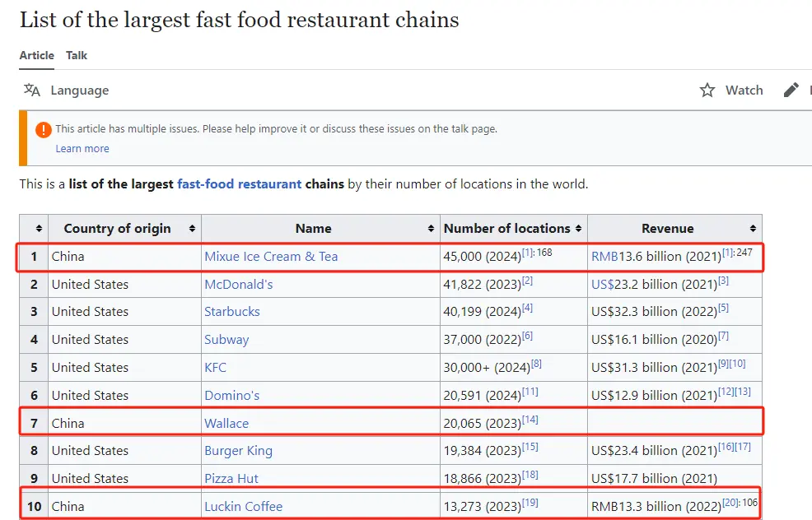Click the article issues notice text
Screen dimensions: 812x520
tap(276, 129)
